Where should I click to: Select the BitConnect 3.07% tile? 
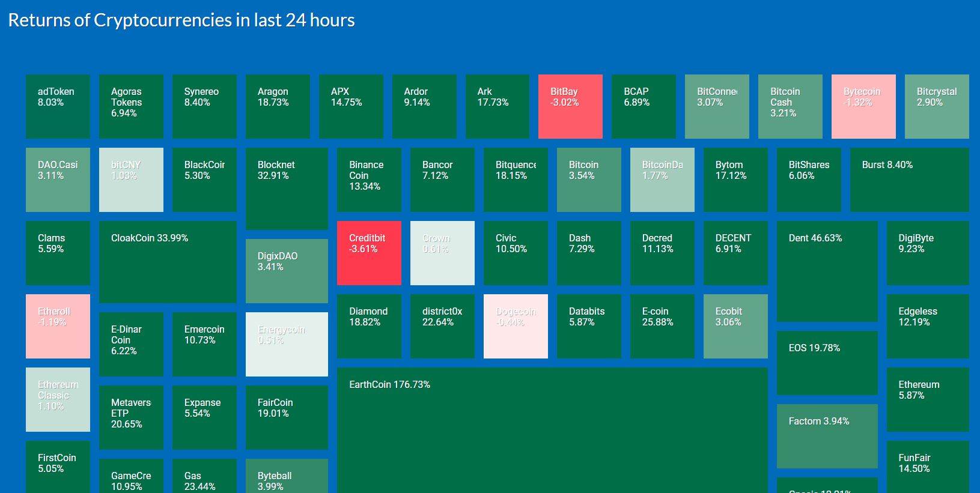tap(717, 106)
